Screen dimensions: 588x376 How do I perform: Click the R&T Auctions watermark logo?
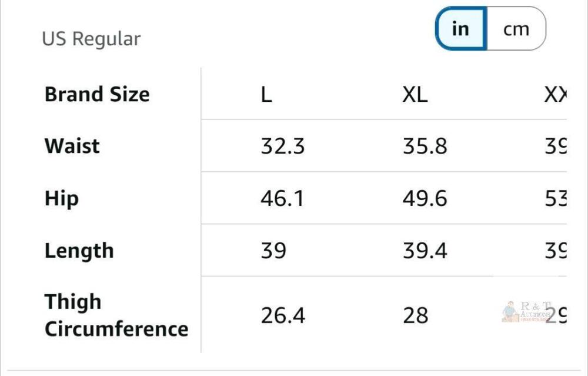tap(526, 311)
